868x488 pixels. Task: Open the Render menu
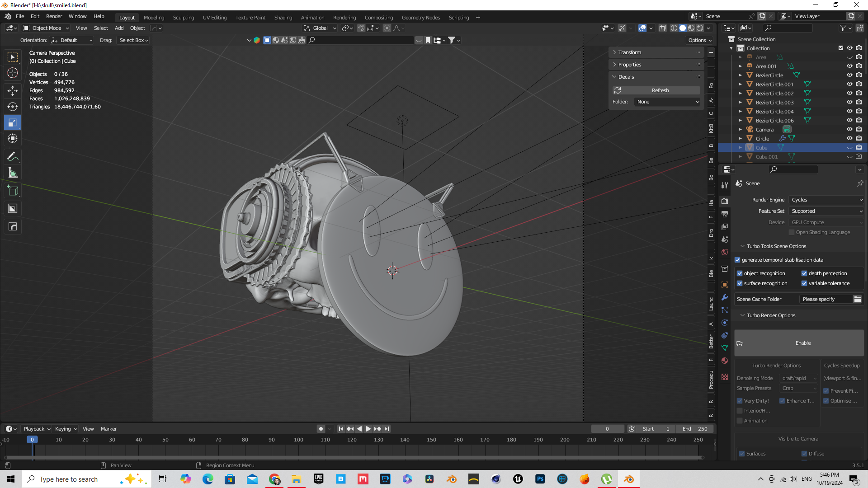tap(54, 16)
